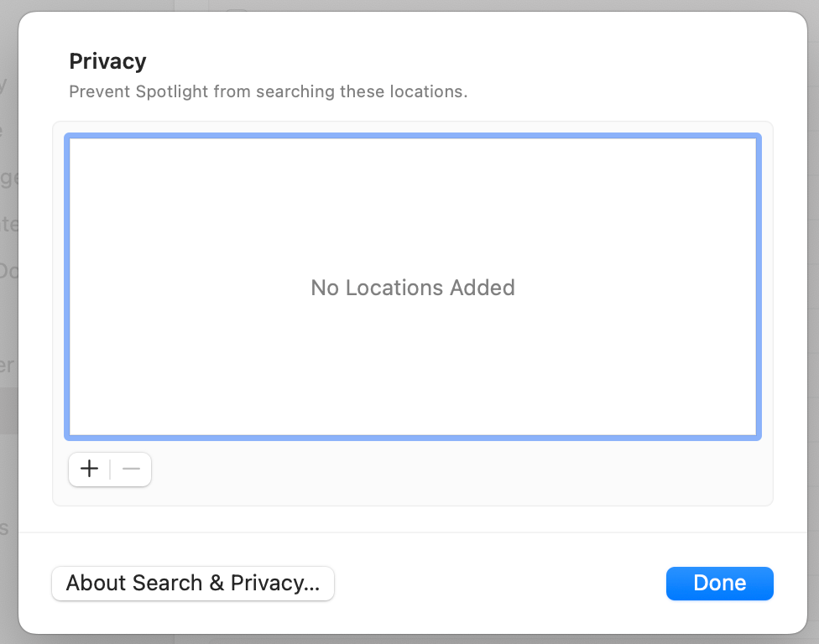
Task: View help via About Search & Privacy
Action: [x=193, y=584]
